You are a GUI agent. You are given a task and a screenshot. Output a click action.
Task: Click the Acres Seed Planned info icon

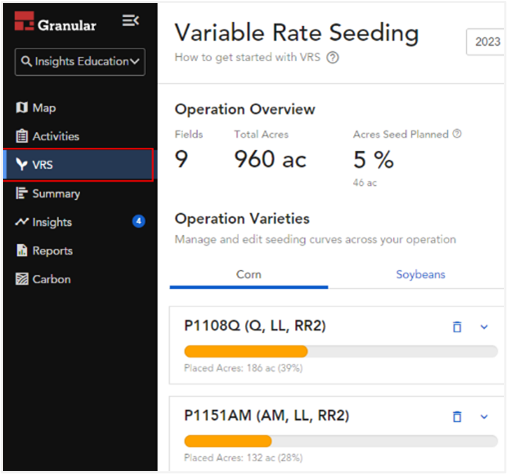pos(457,134)
